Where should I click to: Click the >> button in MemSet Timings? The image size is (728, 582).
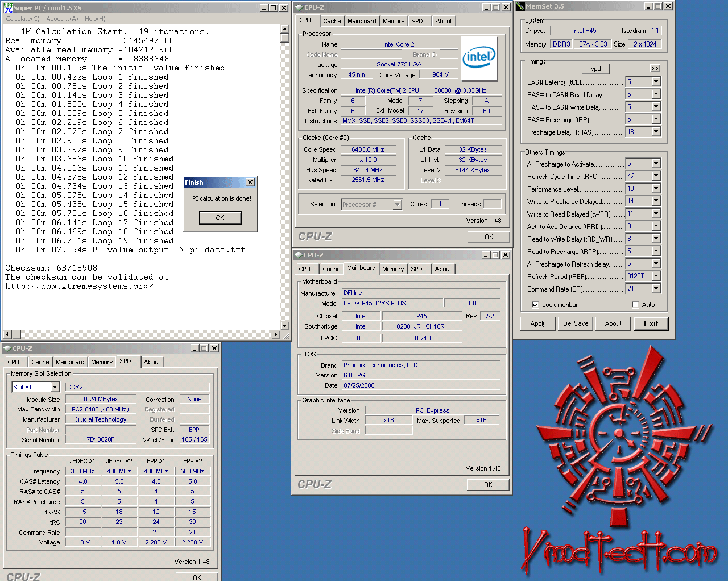655,69
